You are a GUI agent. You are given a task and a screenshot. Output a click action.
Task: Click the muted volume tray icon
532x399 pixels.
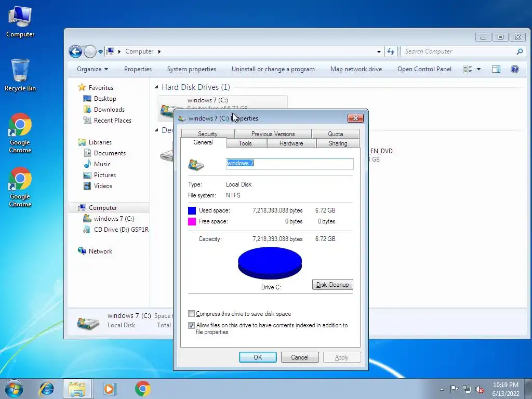(x=480, y=390)
